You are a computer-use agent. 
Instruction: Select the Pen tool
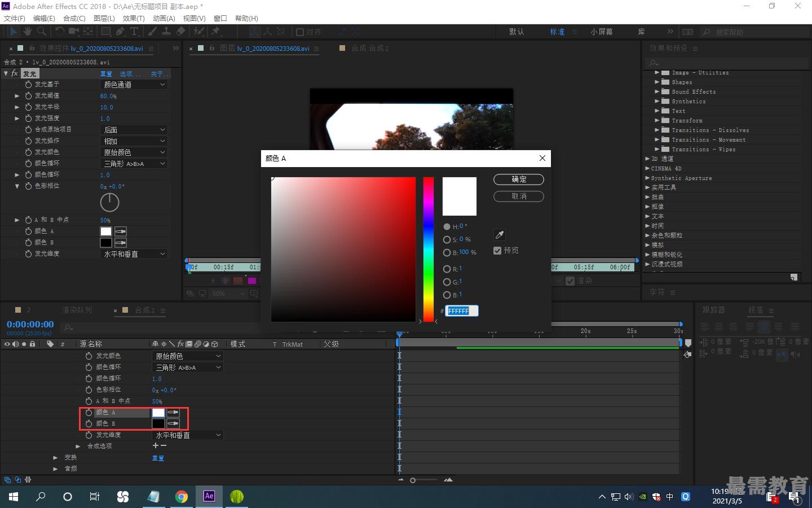pos(120,32)
